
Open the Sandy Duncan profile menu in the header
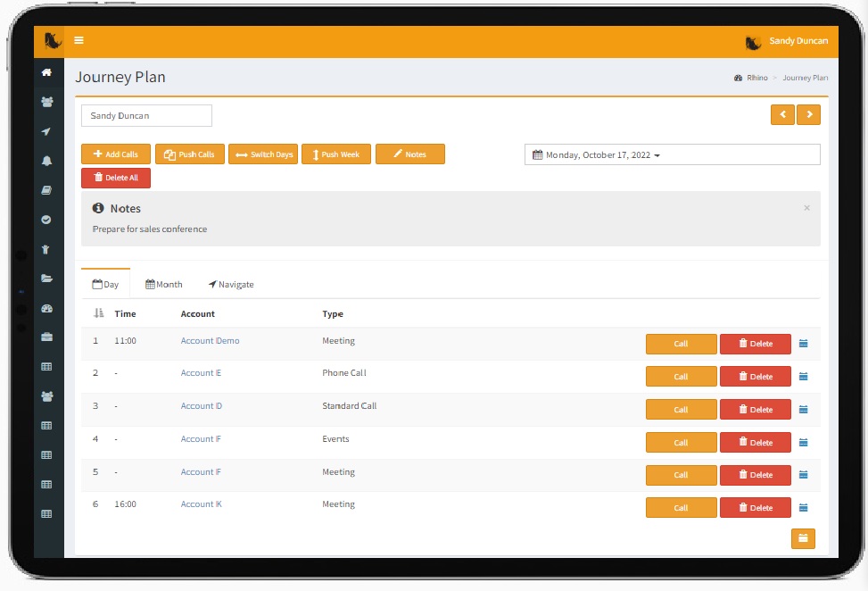point(798,41)
